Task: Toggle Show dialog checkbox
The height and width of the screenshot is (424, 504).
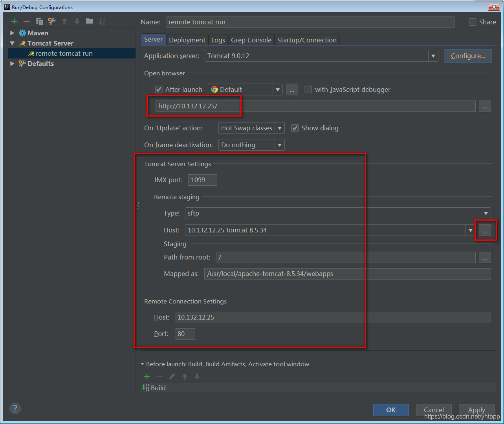Action: [x=295, y=128]
